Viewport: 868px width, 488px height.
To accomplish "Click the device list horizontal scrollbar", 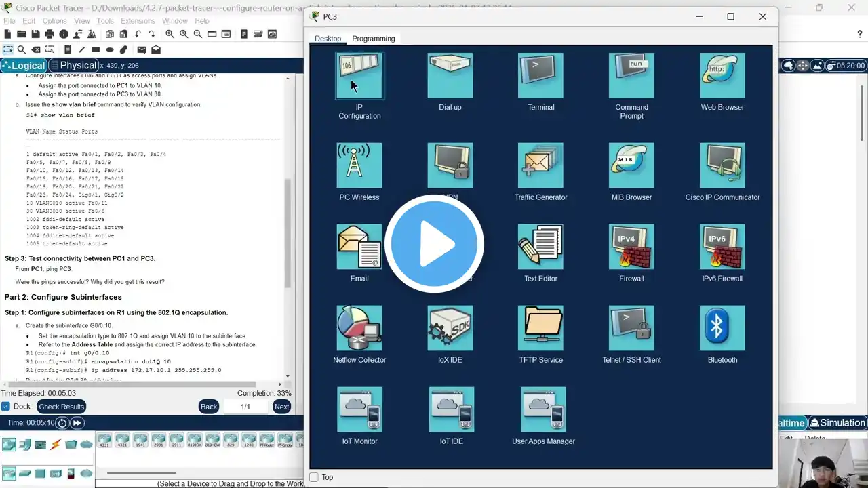I will click(x=142, y=473).
